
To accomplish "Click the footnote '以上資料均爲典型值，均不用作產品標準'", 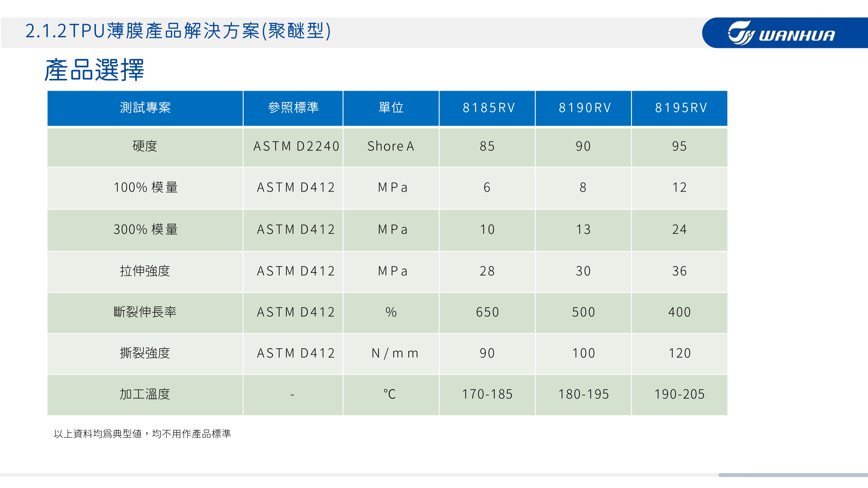I will tap(142, 434).
